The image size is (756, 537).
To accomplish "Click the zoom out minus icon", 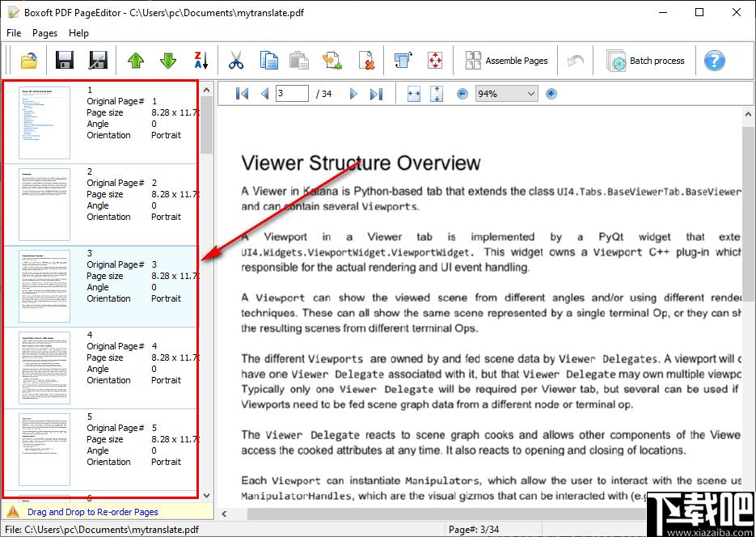I will pos(462,94).
